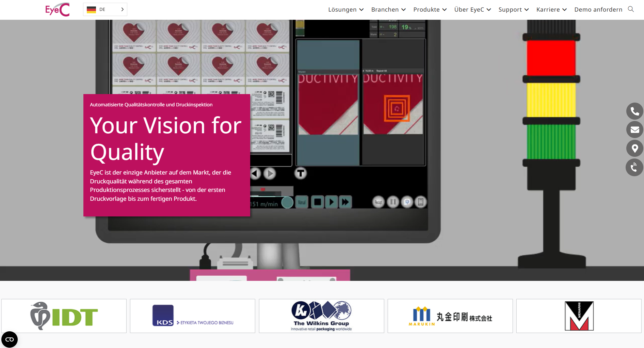The image size is (644, 348).
Task: Click the Menarini customer logo
Action: coord(579,316)
